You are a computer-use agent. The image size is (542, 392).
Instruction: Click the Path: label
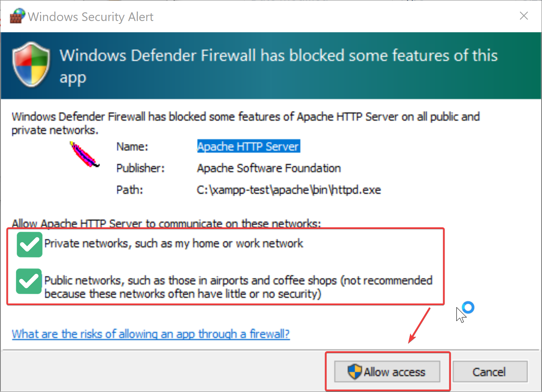130,190
